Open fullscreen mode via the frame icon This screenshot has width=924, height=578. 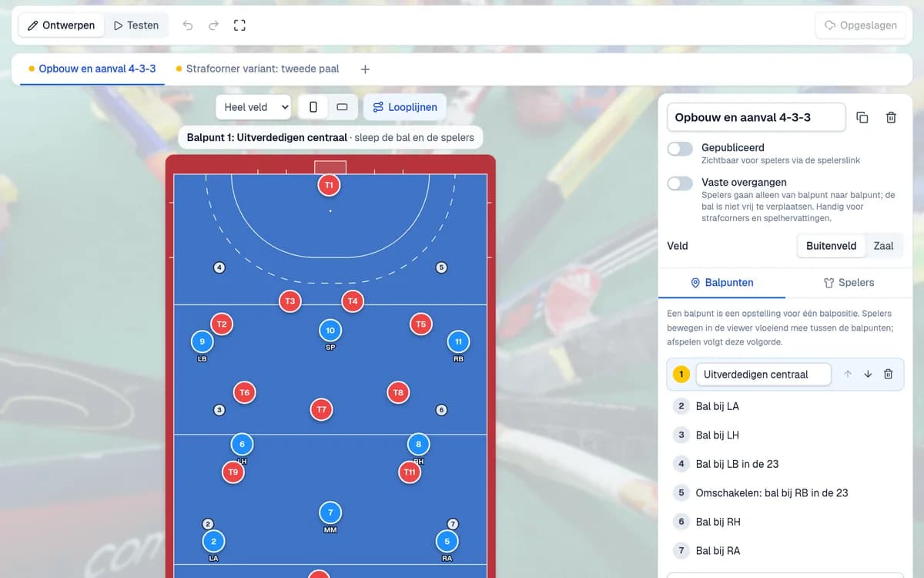coord(239,25)
